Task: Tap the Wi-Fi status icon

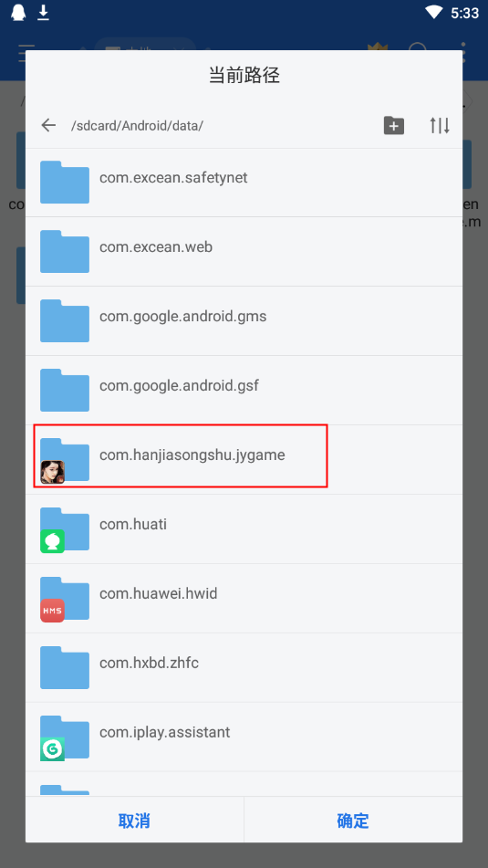Action: [434, 12]
